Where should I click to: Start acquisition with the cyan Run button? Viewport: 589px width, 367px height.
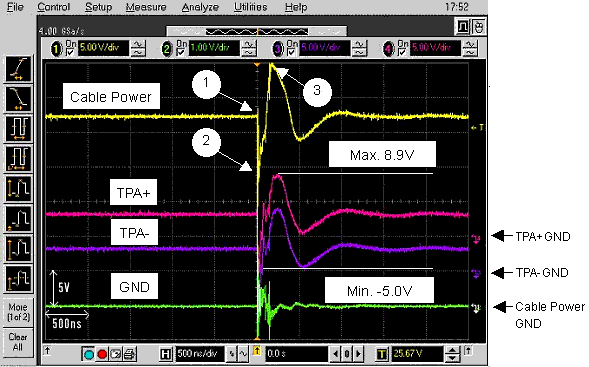pos(89,354)
